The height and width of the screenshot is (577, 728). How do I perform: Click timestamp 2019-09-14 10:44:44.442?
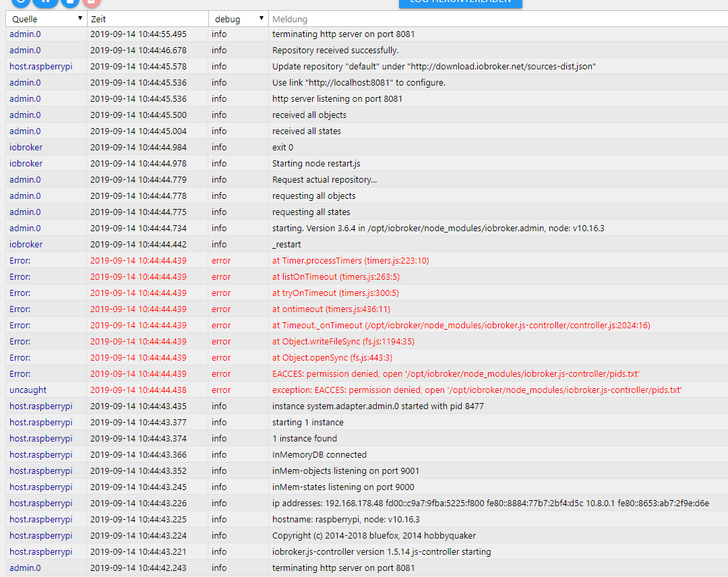coord(138,244)
